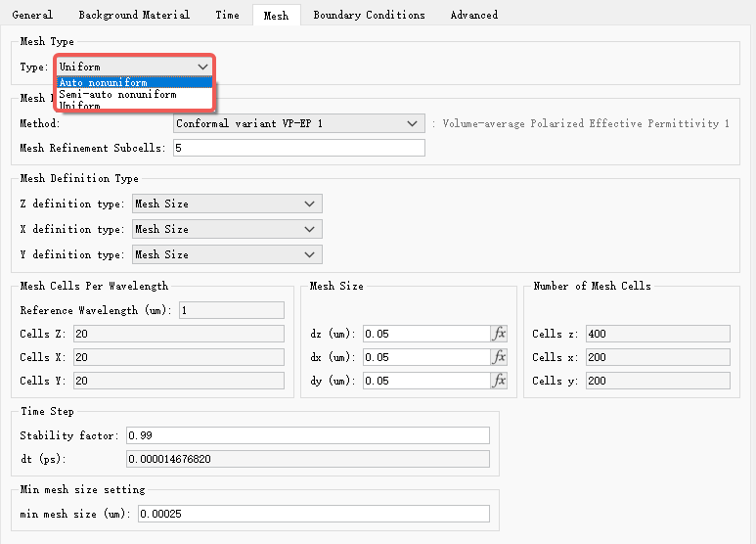The height and width of the screenshot is (544, 756).
Task: Open the X definition type dropdown
Action: pyautogui.click(x=227, y=229)
